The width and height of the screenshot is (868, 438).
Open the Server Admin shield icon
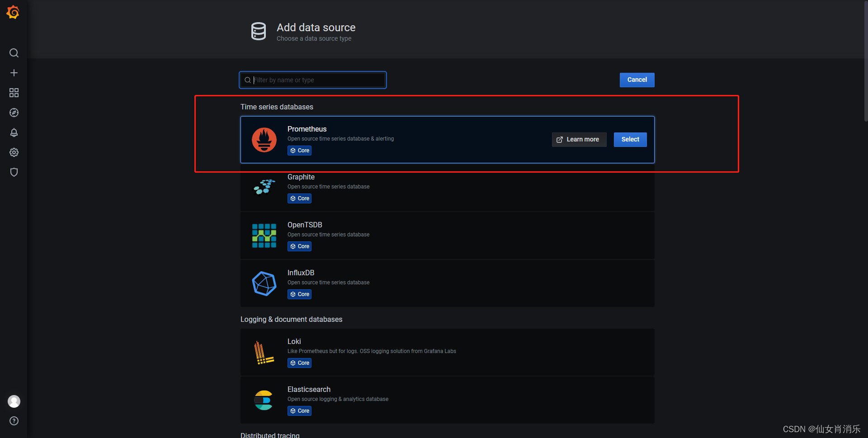pyautogui.click(x=14, y=172)
